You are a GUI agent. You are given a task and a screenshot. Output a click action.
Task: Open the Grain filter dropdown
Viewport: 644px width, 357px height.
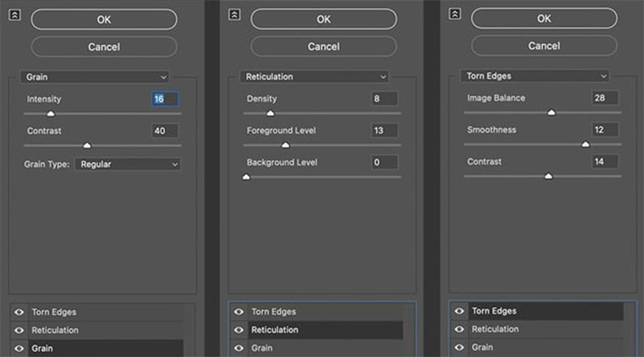(x=95, y=77)
